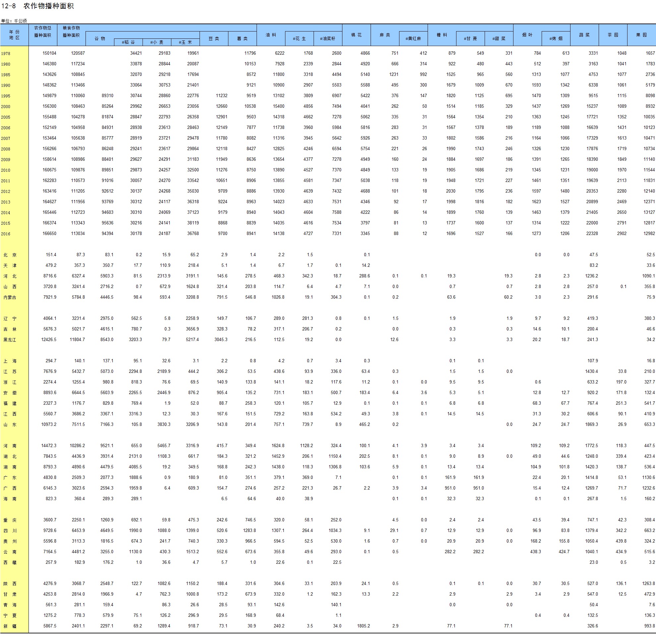Click the #小麦 column header
Viewport: 656px width, 644px height.
[157, 42]
